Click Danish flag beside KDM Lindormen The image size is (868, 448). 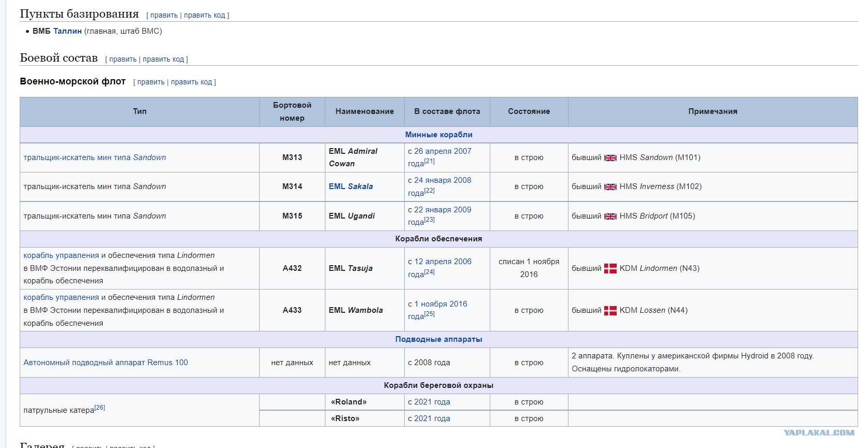[610, 269]
